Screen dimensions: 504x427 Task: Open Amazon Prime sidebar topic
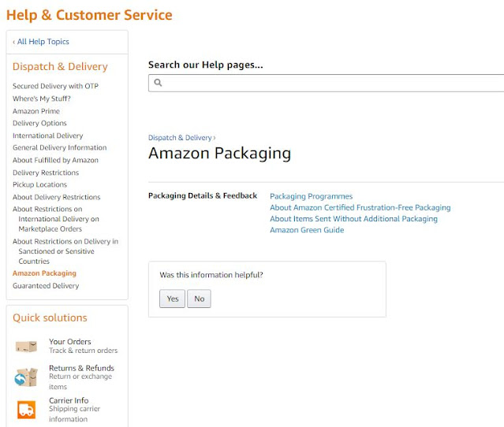coord(35,111)
